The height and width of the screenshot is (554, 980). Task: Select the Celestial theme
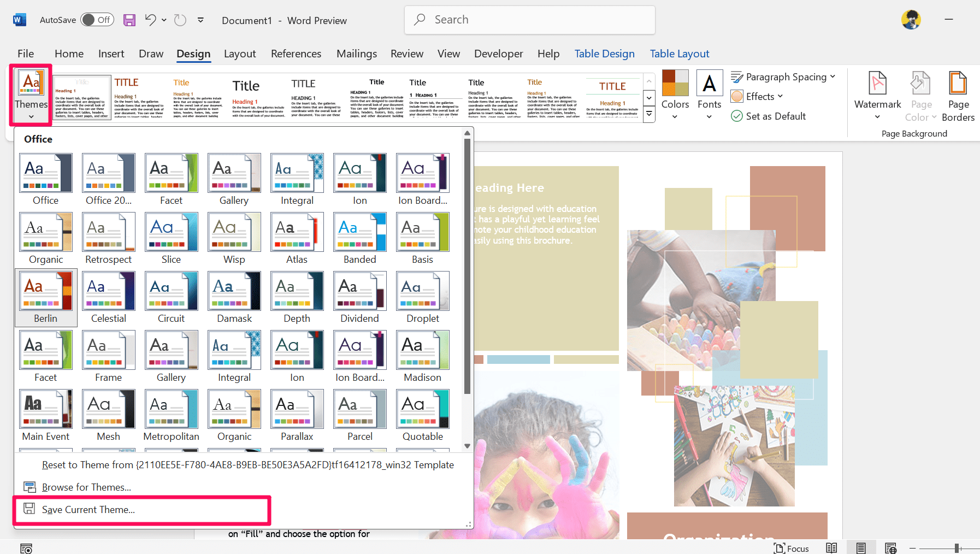(x=109, y=298)
